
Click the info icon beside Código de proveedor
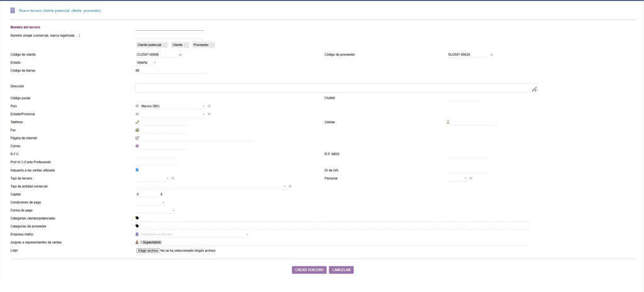(x=491, y=55)
